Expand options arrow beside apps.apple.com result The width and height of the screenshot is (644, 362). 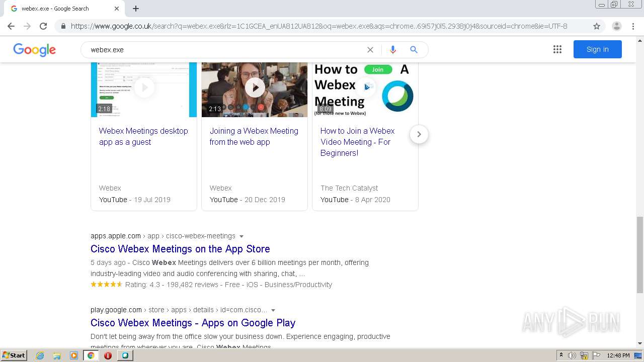point(242,236)
